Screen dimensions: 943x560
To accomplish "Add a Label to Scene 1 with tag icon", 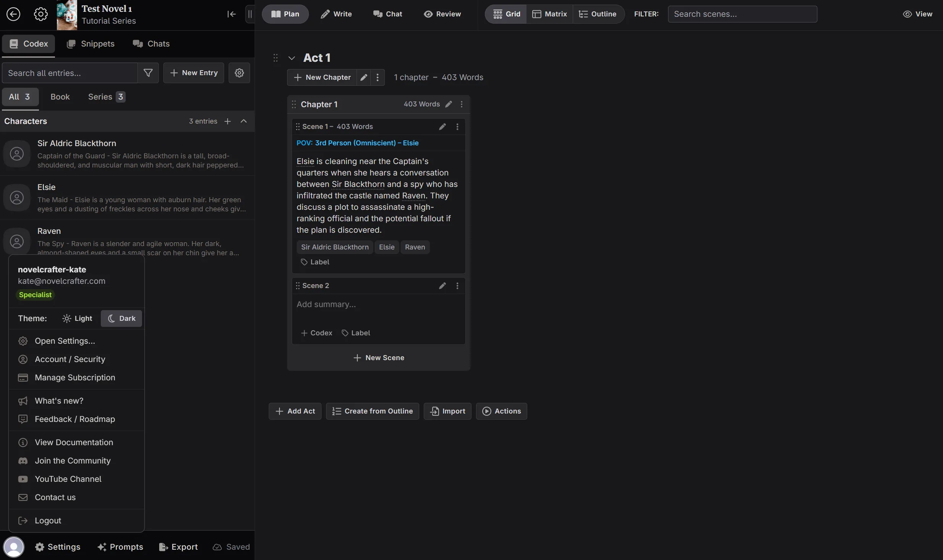I will (x=315, y=262).
